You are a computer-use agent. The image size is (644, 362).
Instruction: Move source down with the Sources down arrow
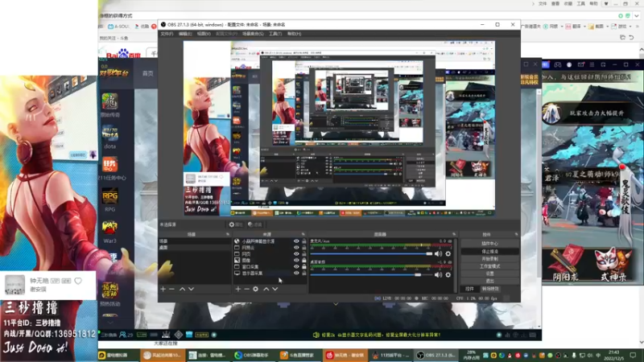coord(275,289)
